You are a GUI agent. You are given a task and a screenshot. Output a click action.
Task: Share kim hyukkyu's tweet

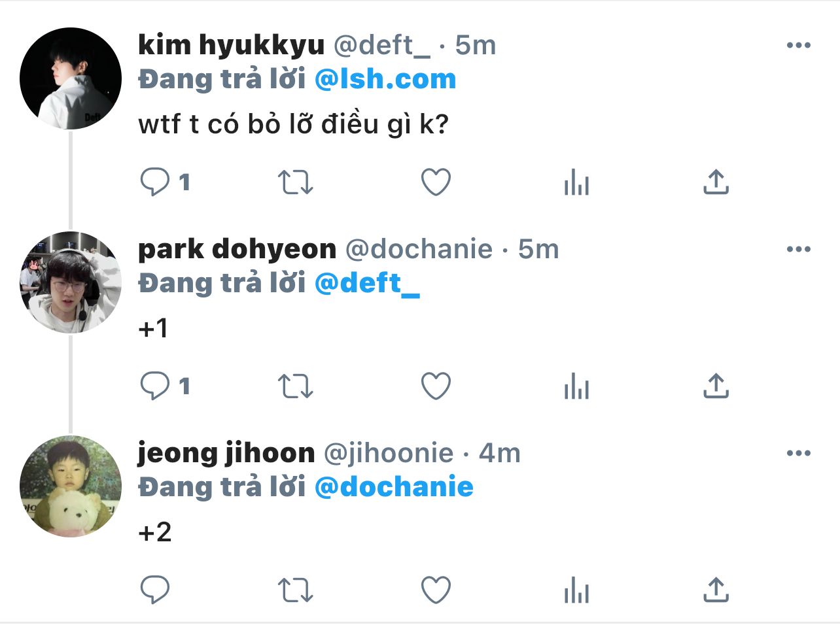(x=716, y=182)
